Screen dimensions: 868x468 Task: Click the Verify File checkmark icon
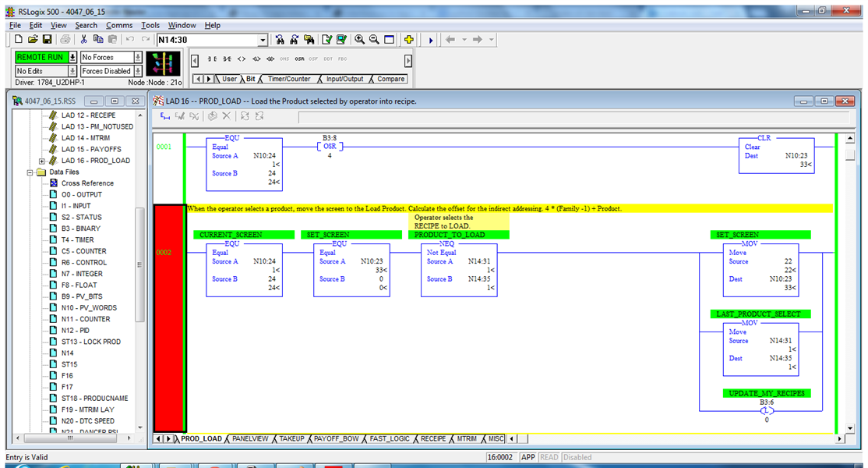327,40
